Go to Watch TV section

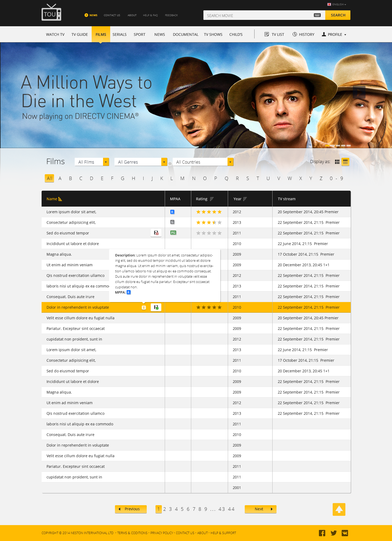[x=55, y=34]
